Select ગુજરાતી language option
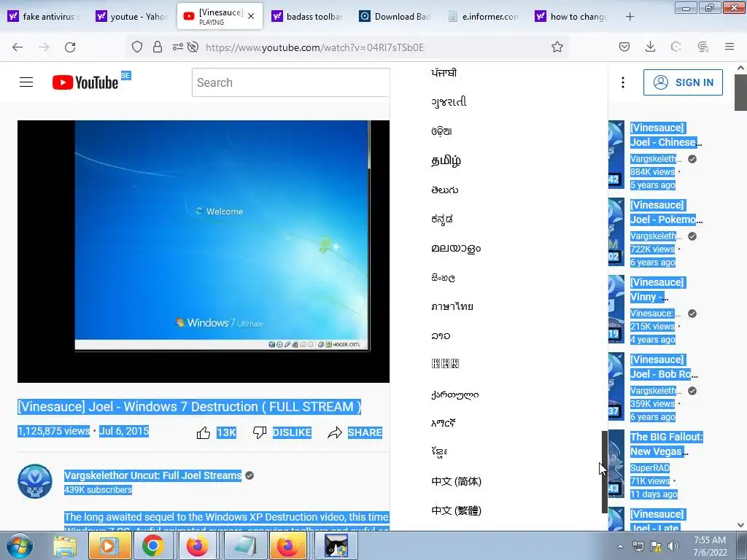Screen dimensions: 747x560 click(449, 102)
